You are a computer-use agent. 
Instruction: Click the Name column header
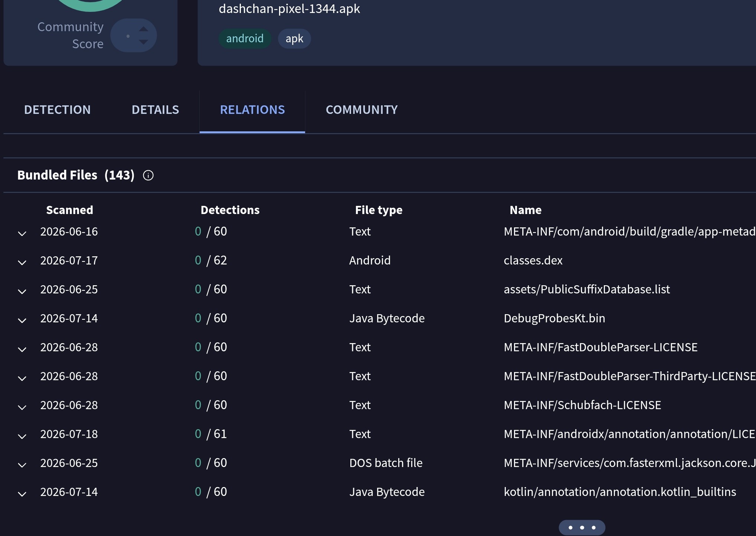point(526,210)
